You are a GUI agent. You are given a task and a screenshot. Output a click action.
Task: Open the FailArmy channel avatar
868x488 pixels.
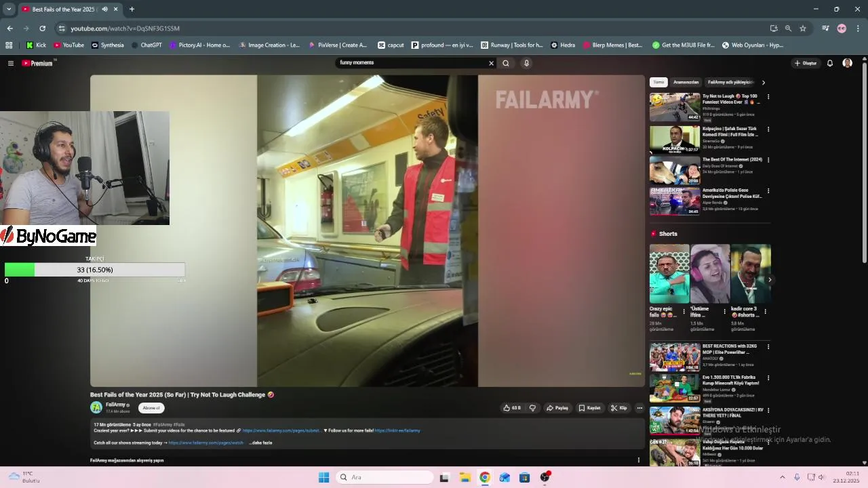(x=96, y=407)
